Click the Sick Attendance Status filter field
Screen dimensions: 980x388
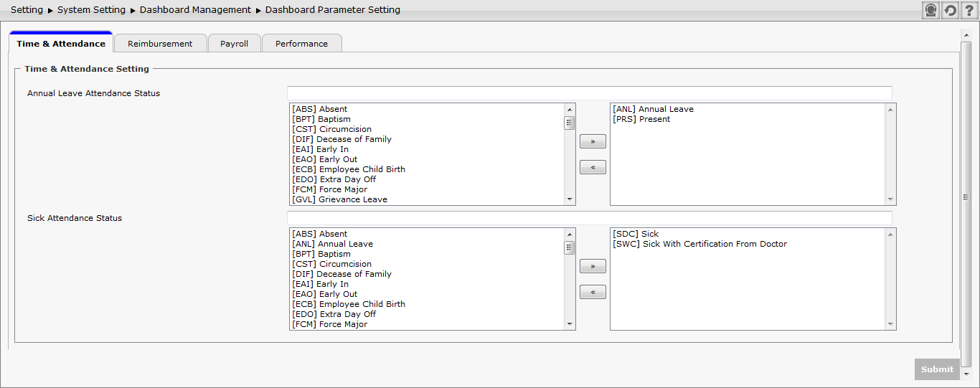pos(589,218)
